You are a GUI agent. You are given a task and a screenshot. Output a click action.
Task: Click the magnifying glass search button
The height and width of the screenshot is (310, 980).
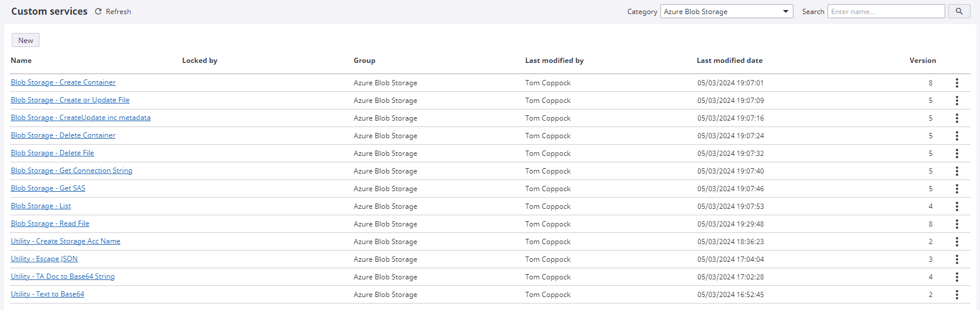tap(959, 11)
